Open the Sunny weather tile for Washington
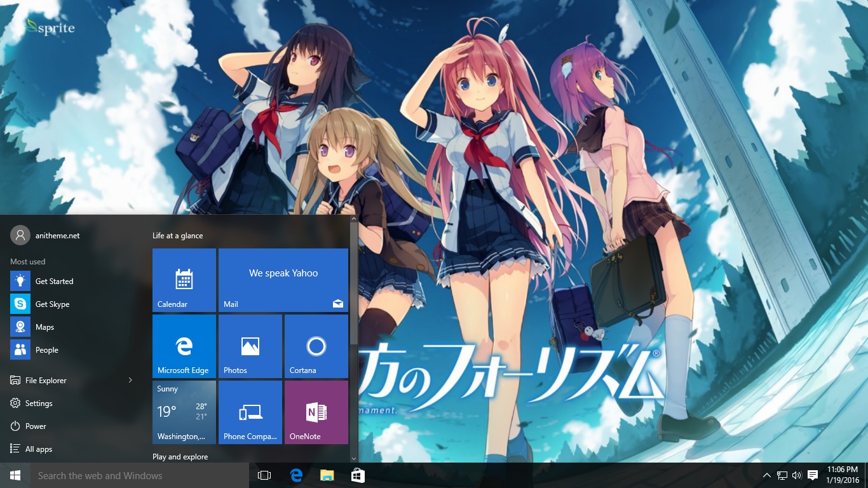The height and width of the screenshot is (488, 868). [184, 412]
